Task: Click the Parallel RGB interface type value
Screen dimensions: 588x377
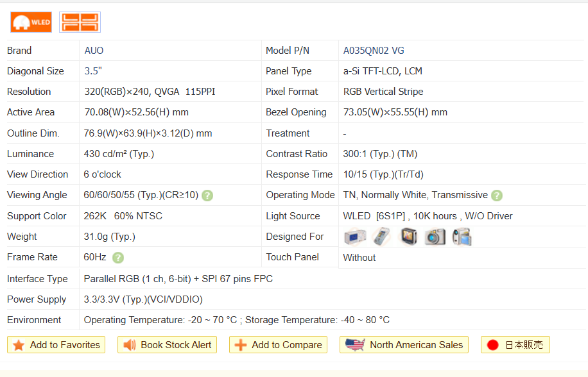Action: [x=178, y=279]
